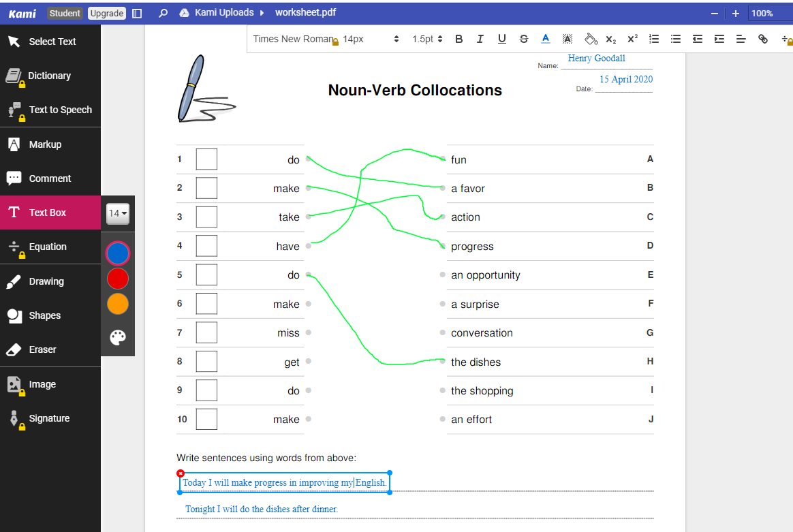Viewport: 793px width, 532px height.
Task: Open the custom color palette icon
Action: coord(118,337)
